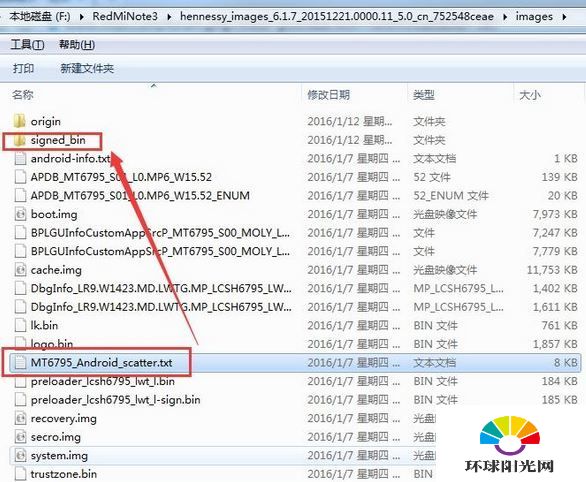Click the 185 KB size cell
The height and width of the screenshot is (482, 586).
click(x=560, y=400)
